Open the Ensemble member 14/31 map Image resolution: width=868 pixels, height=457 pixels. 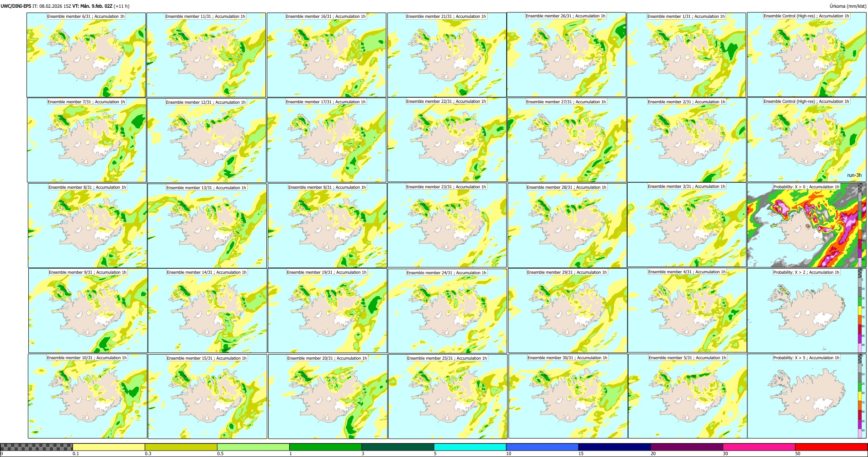coord(207,311)
